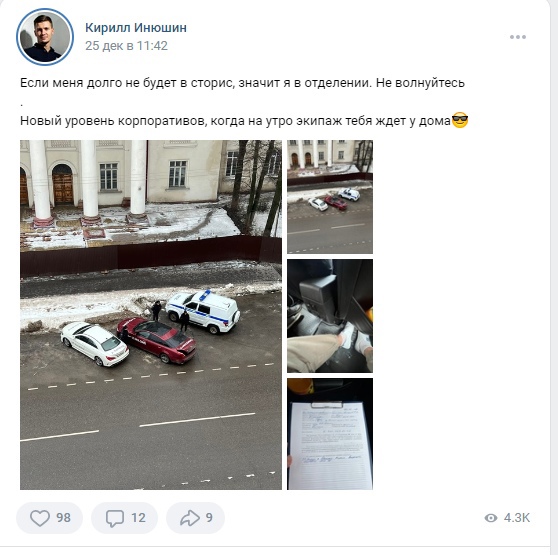Screen dimensions: 558x555
Task: Click the views eye icon
Action: tap(491, 518)
